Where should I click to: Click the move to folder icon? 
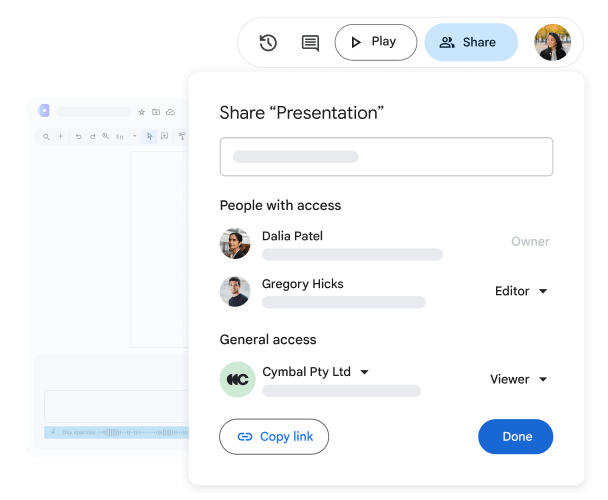pos(156,112)
